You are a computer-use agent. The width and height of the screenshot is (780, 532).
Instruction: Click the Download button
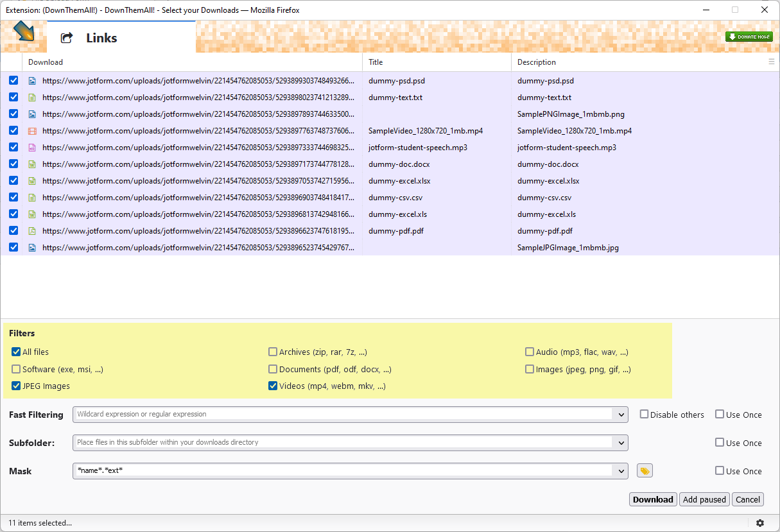(x=652, y=499)
